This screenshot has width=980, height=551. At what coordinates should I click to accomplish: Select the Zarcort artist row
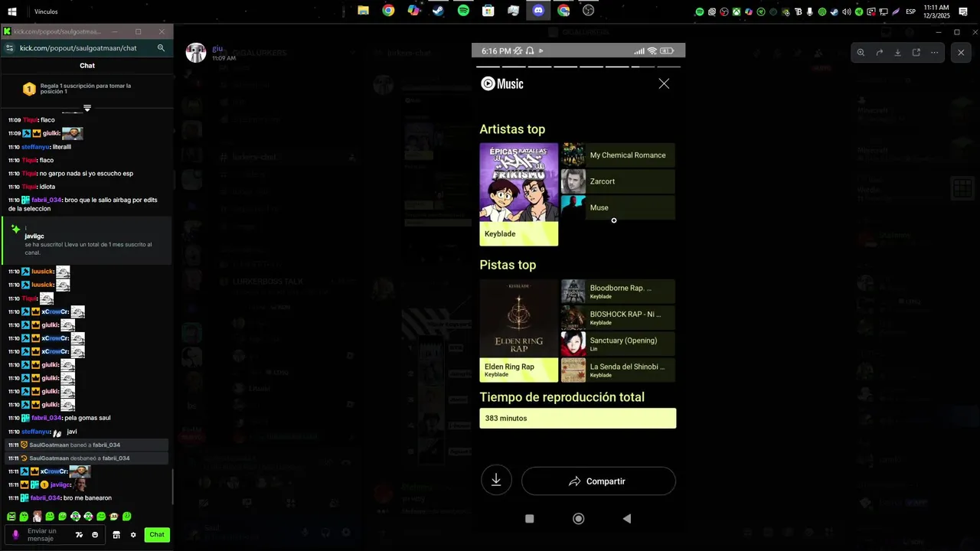[x=618, y=181]
